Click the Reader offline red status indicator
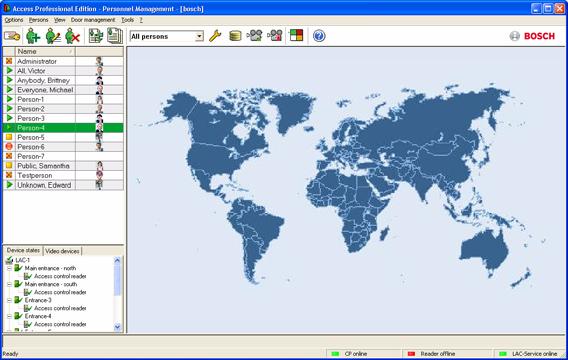568x360 pixels. point(411,353)
